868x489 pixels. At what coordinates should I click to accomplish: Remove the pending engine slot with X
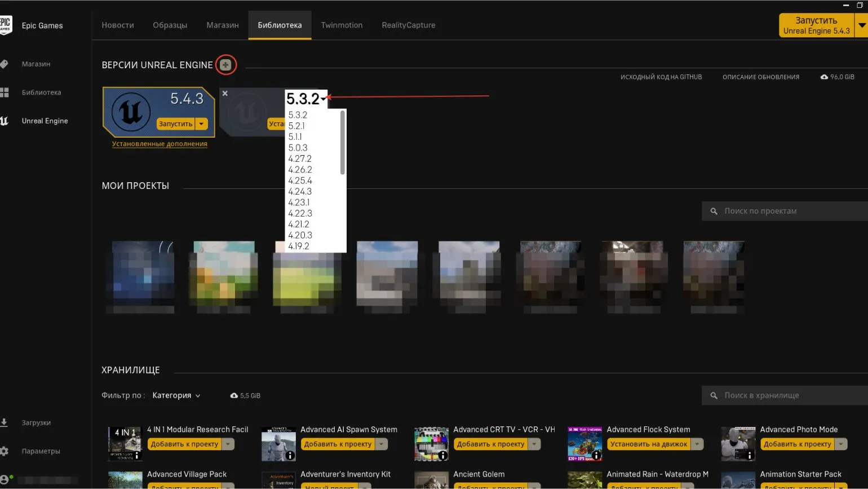225,94
